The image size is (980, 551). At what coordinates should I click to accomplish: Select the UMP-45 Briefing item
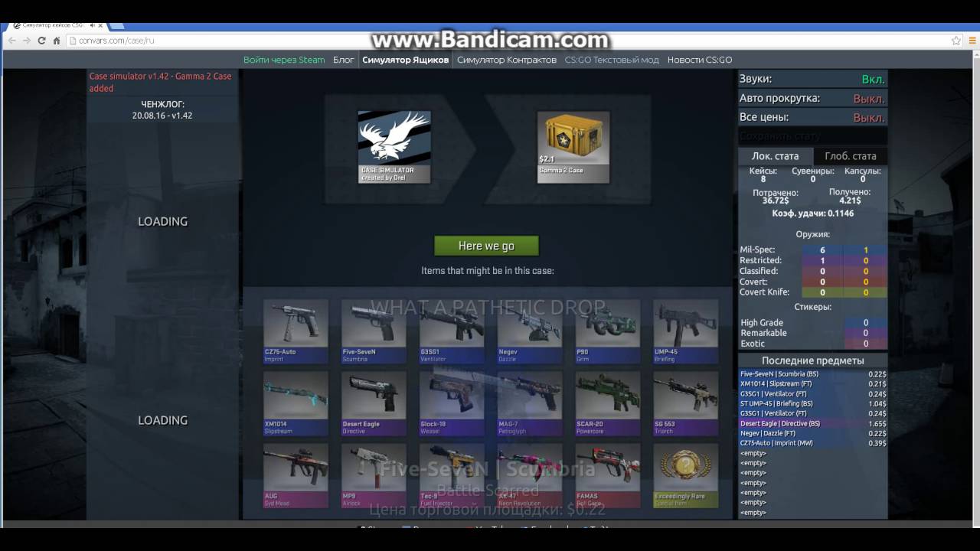[687, 331]
